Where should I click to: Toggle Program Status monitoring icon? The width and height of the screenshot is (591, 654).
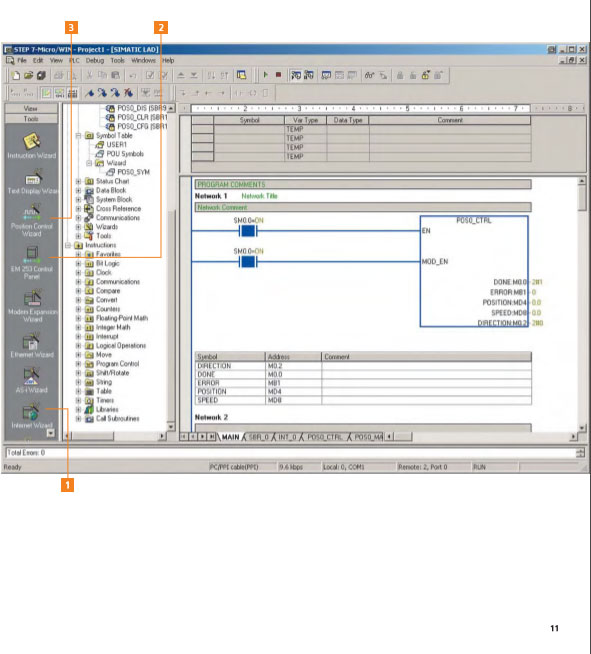pos(296,75)
